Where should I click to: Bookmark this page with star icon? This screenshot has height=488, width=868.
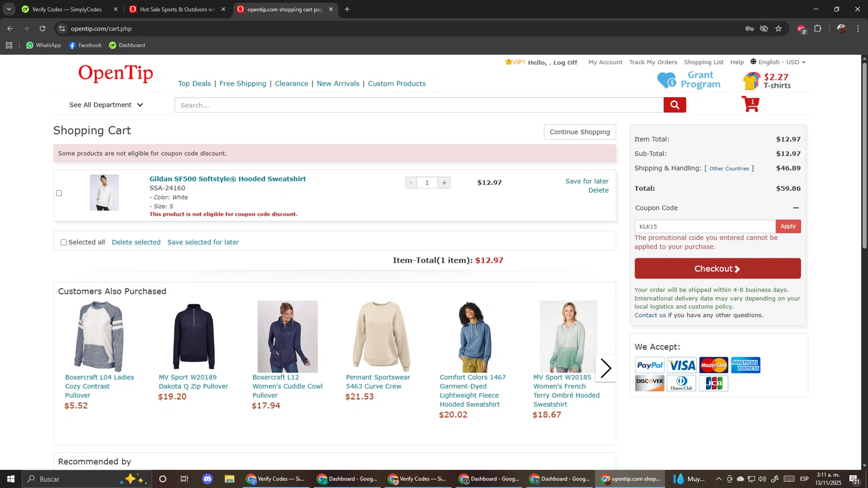point(778,28)
